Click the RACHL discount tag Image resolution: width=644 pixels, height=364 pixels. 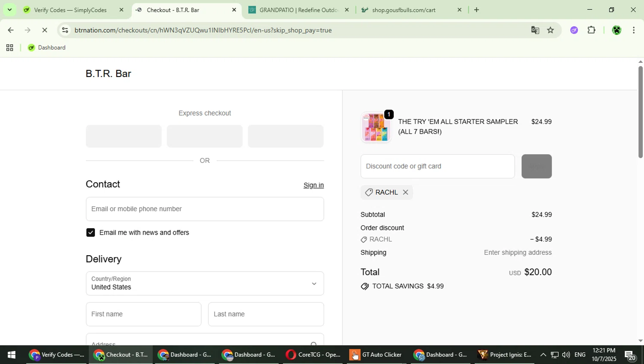click(x=386, y=192)
